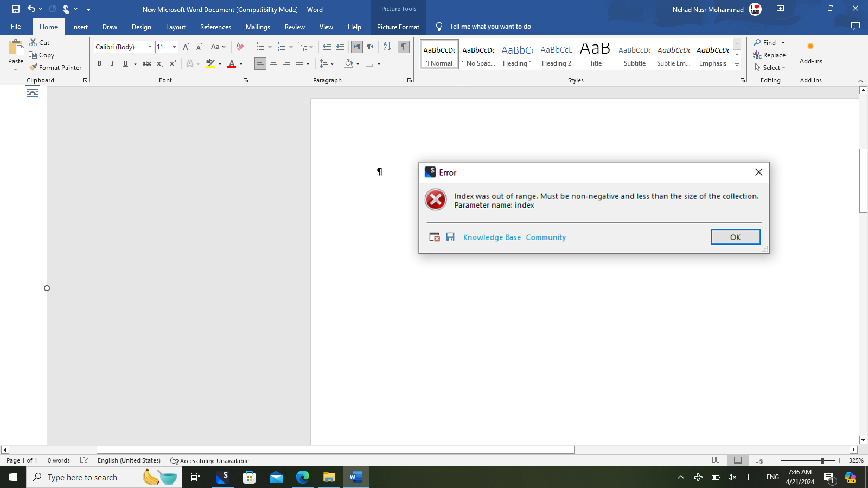Click the Tell me what you want to do box
Image resolution: width=868 pixels, height=488 pixels.
(490, 27)
